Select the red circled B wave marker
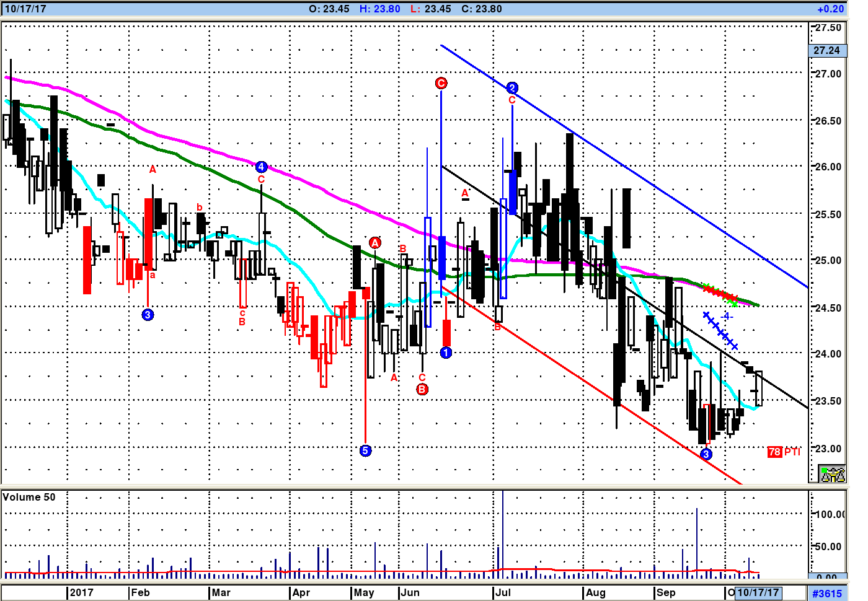This screenshot has height=601, width=868. [422, 389]
